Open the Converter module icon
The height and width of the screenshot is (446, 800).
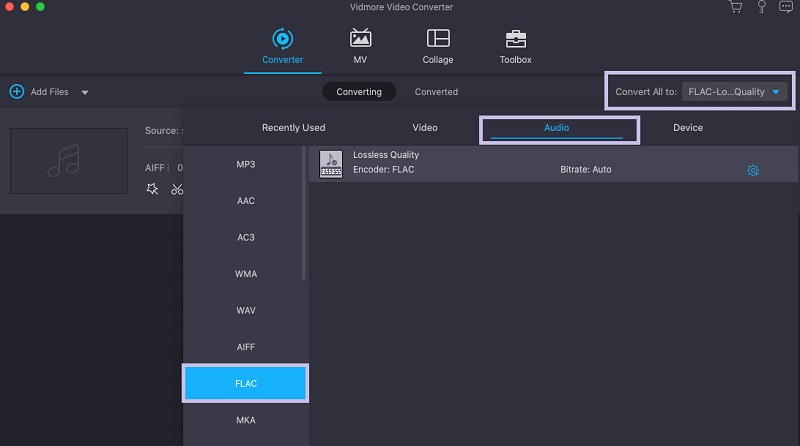(282, 40)
